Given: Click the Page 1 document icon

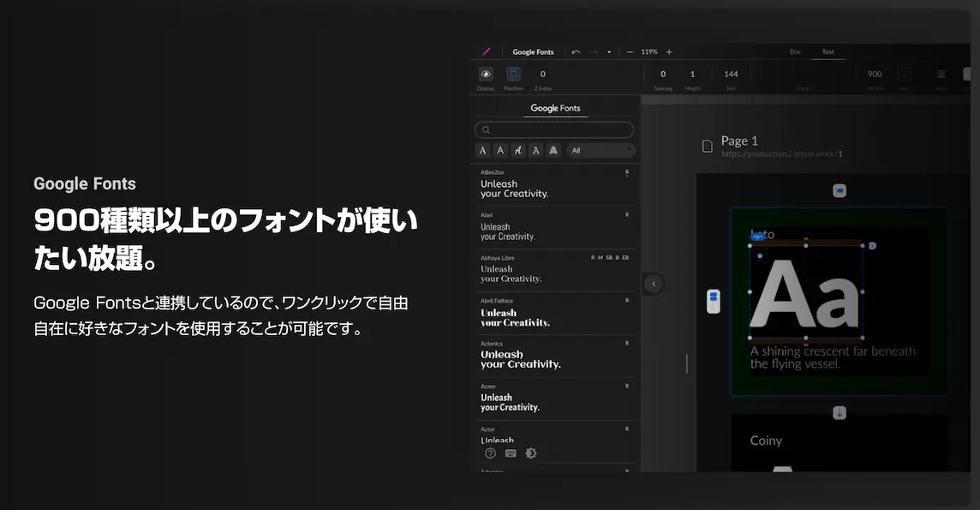Looking at the screenshot, I should coord(708,147).
